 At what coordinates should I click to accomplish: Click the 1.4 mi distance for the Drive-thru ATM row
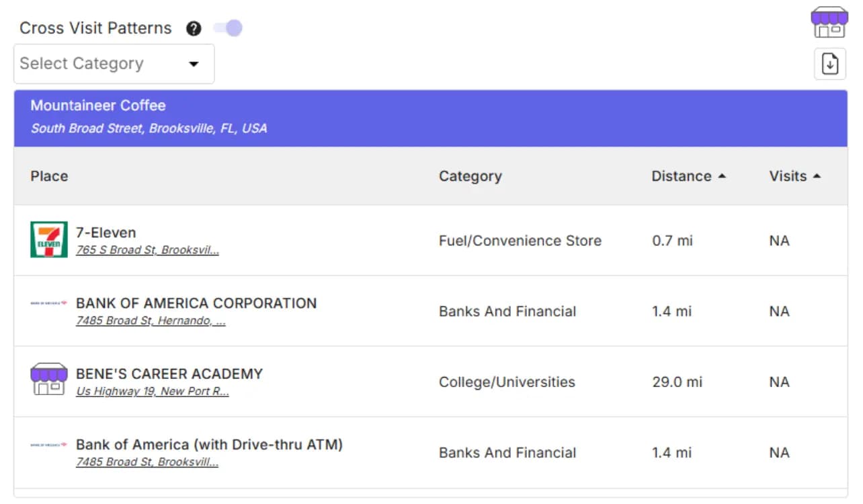click(x=672, y=452)
